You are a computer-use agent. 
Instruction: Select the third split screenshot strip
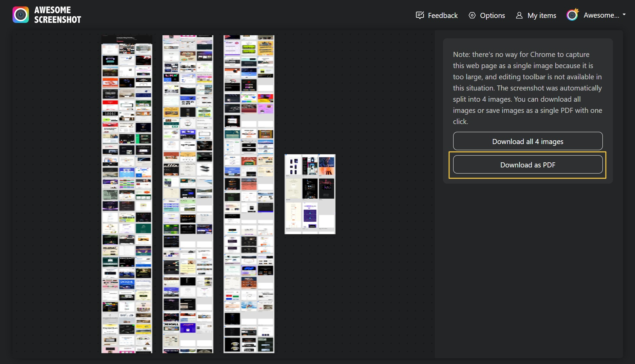pyautogui.click(x=249, y=194)
